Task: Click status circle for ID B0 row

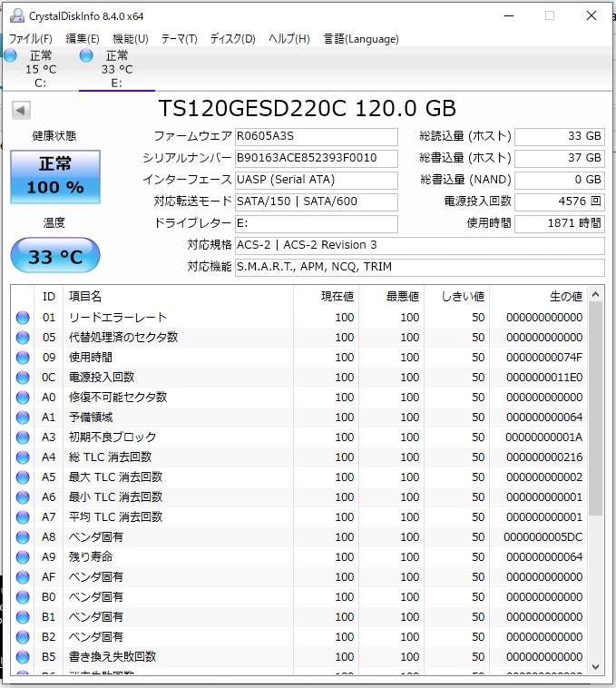Action: 23,597
